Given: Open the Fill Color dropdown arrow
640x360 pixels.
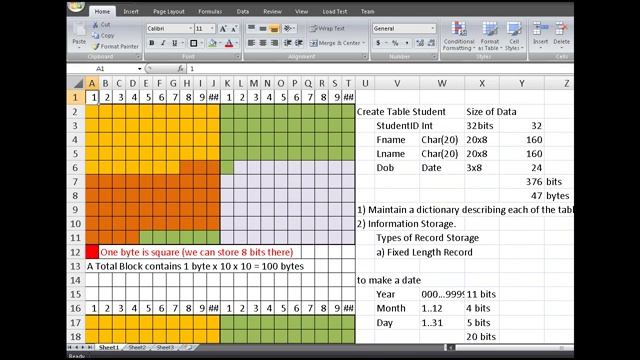Looking at the screenshot, I should (220, 43).
